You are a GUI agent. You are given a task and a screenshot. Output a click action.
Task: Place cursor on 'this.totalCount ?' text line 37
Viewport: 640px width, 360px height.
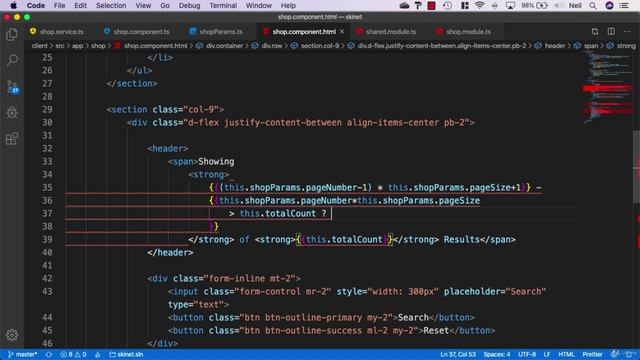click(x=283, y=213)
